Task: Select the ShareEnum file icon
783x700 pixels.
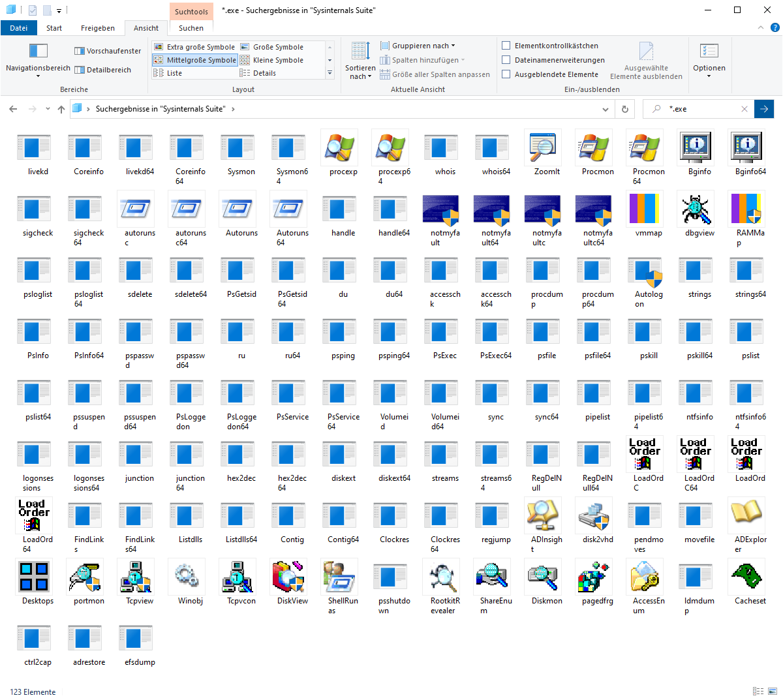Action: click(x=492, y=577)
